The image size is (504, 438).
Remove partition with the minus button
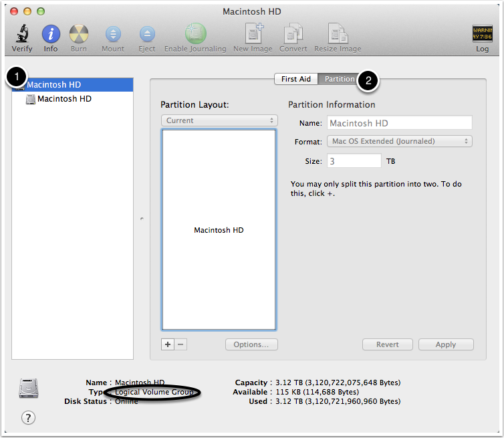180,344
